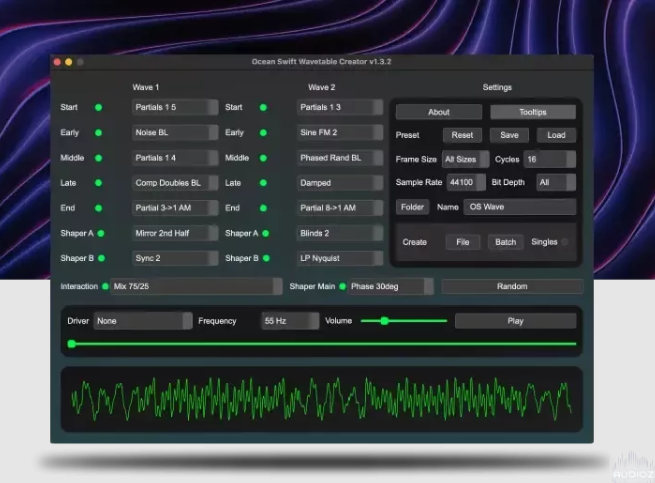
Task: Toggle the Wave 1 Start green LED
Action: (99, 107)
